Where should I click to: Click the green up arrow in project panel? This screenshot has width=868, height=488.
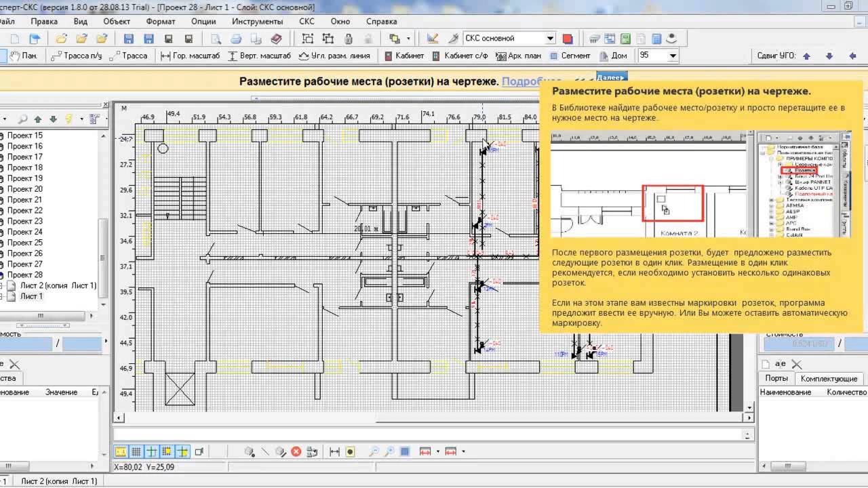(x=38, y=119)
